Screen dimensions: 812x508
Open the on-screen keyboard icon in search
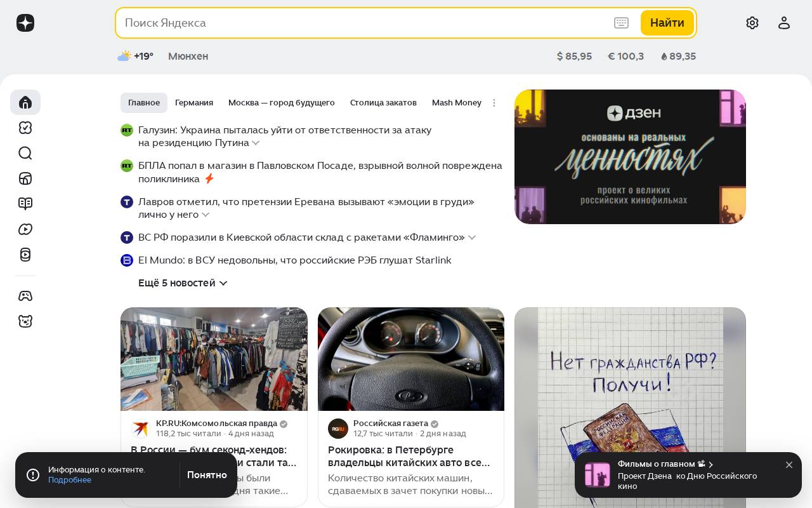622,23
